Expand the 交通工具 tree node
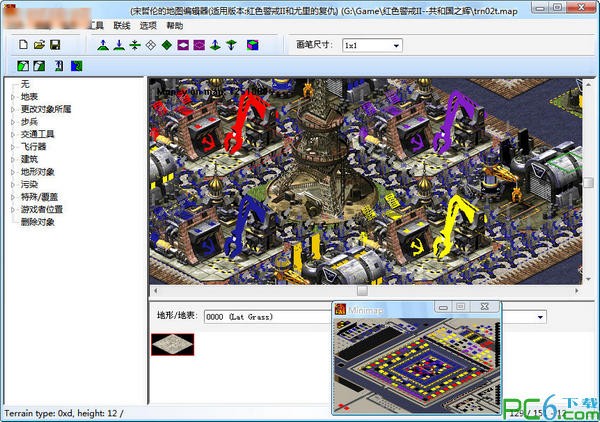This screenshot has width=600, height=422. click(12, 134)
